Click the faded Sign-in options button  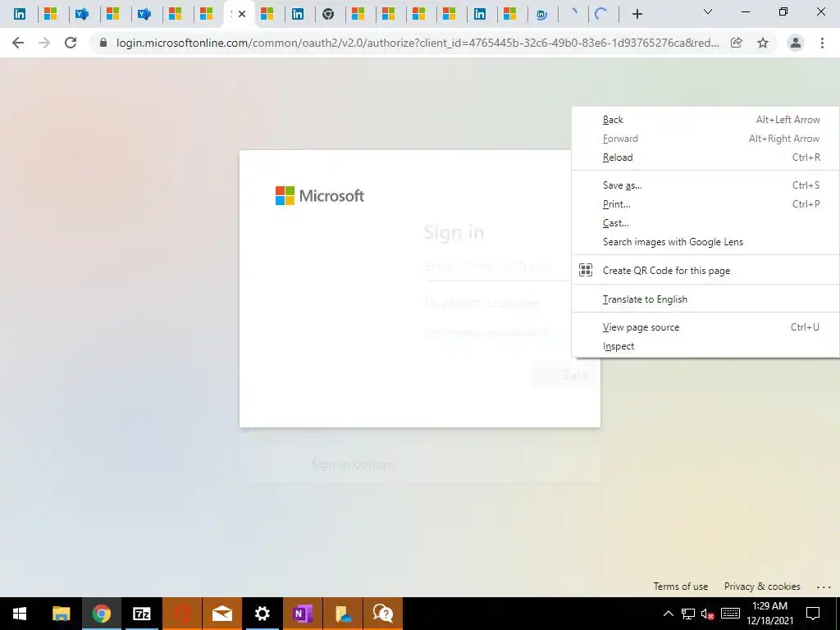click(x=419, y=464)
